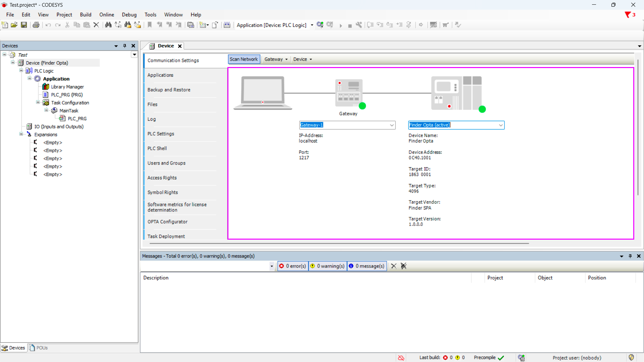Toggle the 0 warning(s) filter
The width and height of the screenshot is (644, 362).
coord(327,266)
